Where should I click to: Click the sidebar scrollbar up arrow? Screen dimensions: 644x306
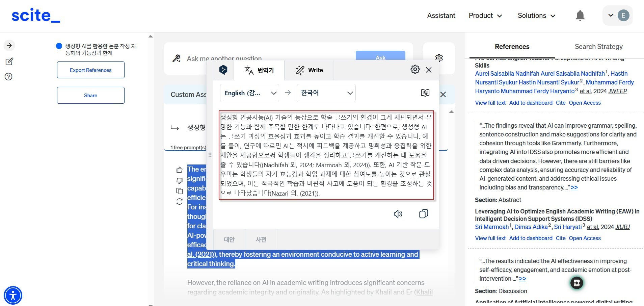pos(151,36)
